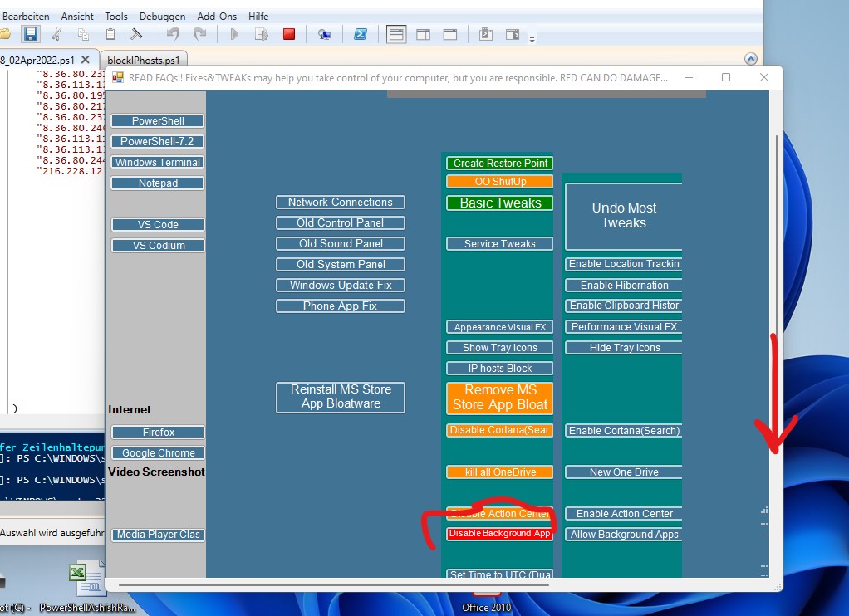Stop execution with the red square icon

coord(289,35)
